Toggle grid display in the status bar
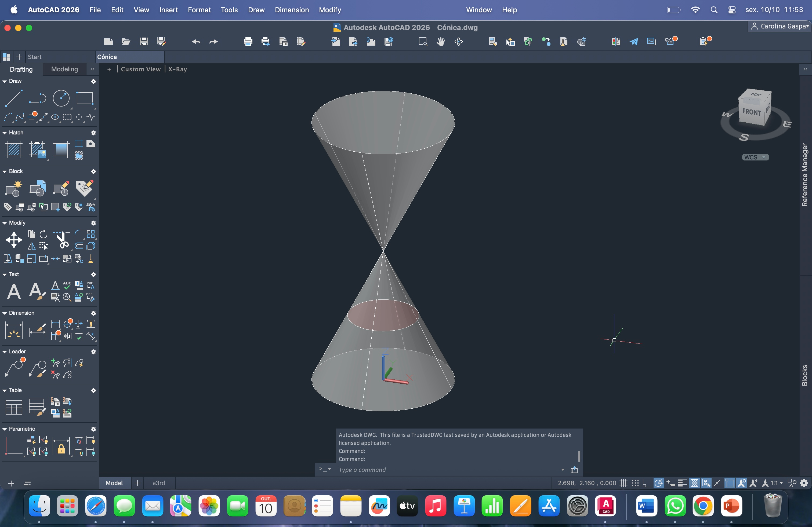This screenshot has height=527, width=812. (624, 483)
